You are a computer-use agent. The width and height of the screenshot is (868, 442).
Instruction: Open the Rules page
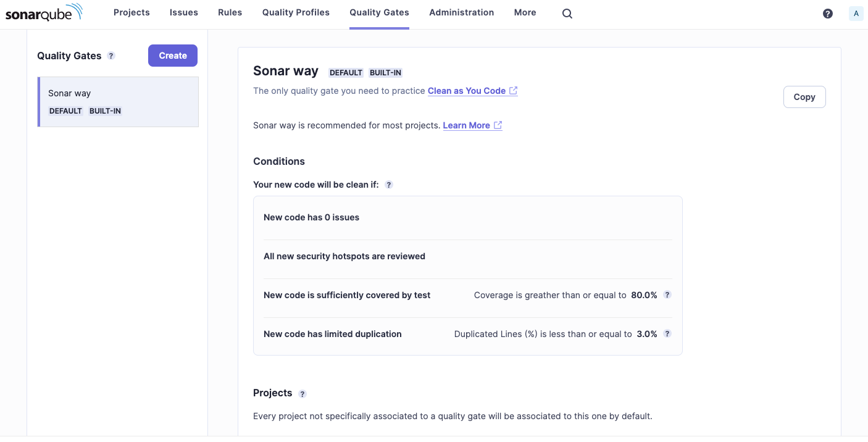pyautogui.click(x=230, y=12)
